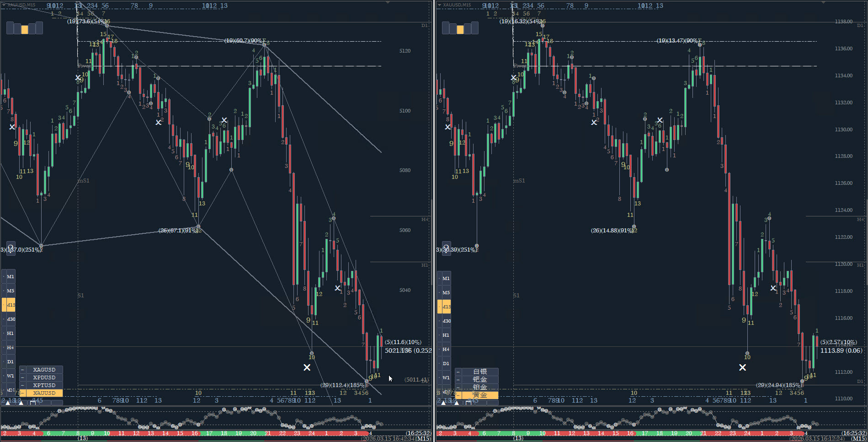The height and width of the screenshot is (442, 868).
Task: Click the 1113.89 (0.06) price label in right chart
Action: point(841,350)
